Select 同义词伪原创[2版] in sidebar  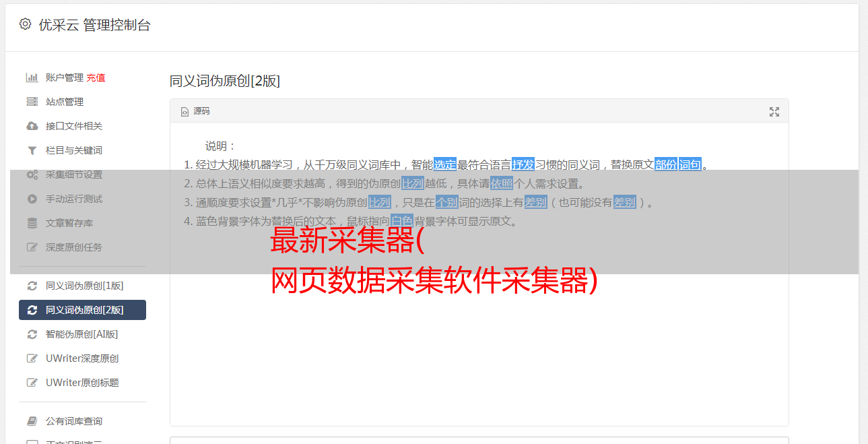coord(82,310)
